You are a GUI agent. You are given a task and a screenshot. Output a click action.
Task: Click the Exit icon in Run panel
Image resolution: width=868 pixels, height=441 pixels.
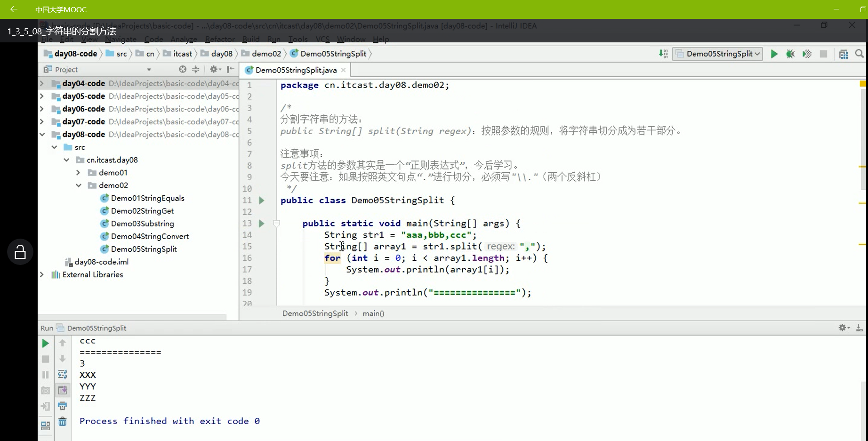point(45,406)
